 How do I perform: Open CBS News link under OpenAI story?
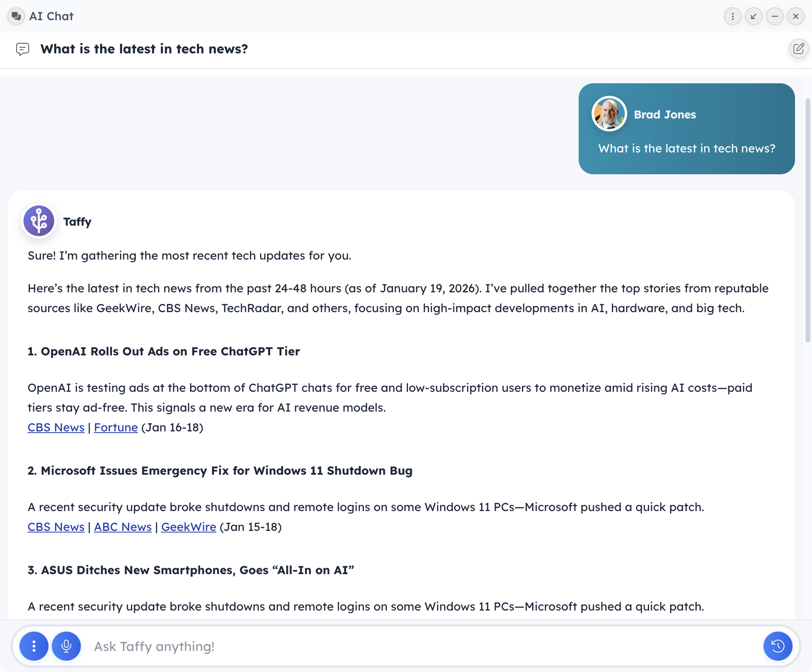point(56,427)
